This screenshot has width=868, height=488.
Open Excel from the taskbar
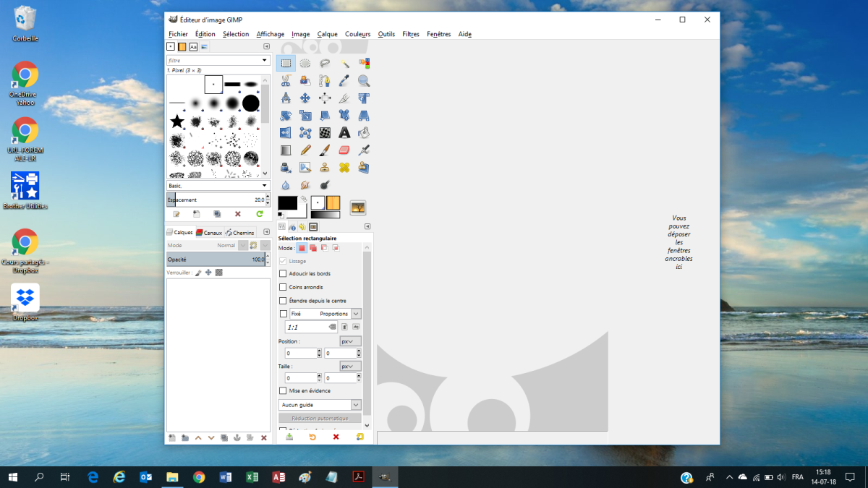click(x=252, y=477)
